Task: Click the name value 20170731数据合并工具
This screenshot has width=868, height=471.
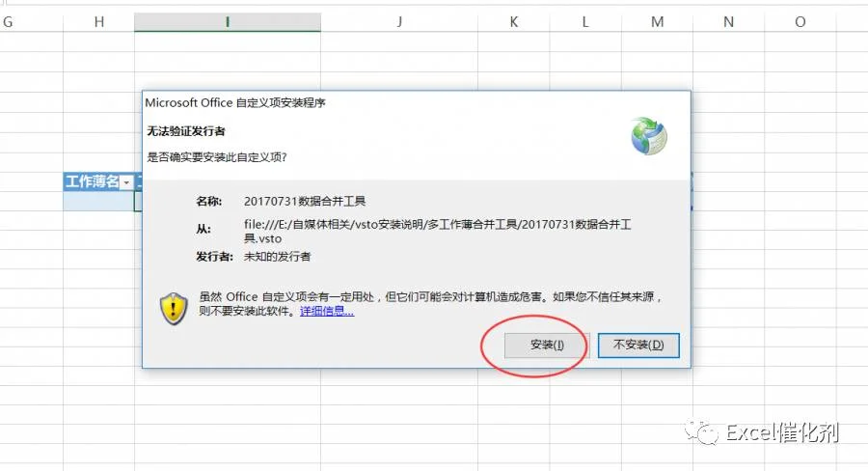Action: click(x=305, y=201)
